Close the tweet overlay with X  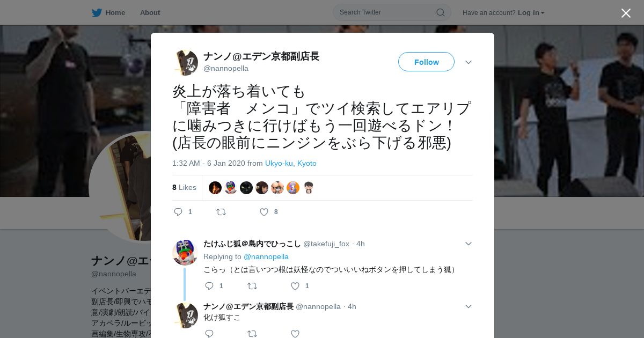click(x=626, y=13)
